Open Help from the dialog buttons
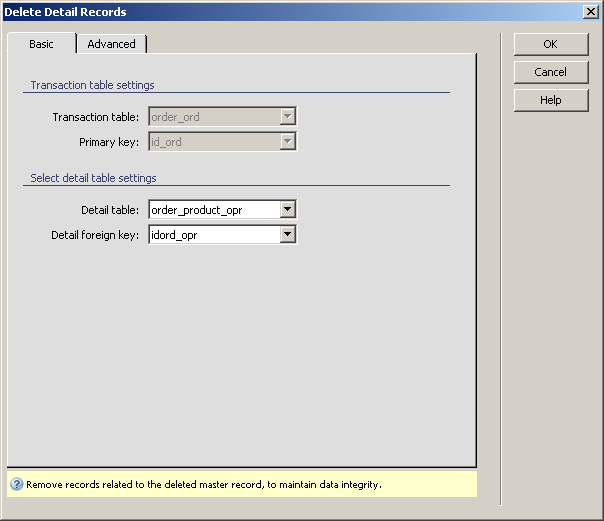Screen dimensions: 604x521 tap(550, 100)
